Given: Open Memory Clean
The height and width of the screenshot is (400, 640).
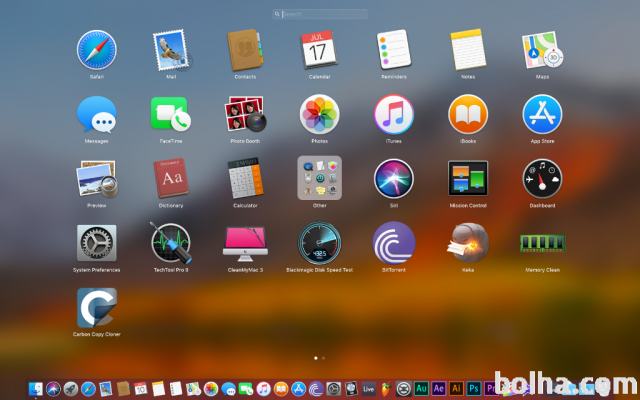Looking at the screenshot, I should click(x=541, y=243).
